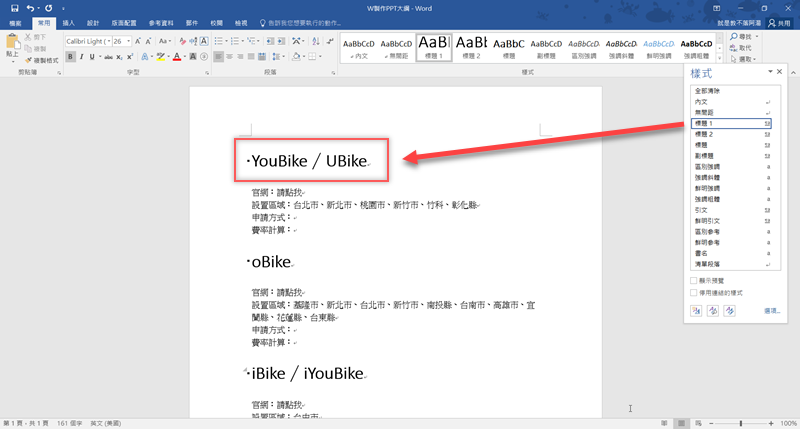Click the Paste (貼上) clipboard icon

coord(12,47)
